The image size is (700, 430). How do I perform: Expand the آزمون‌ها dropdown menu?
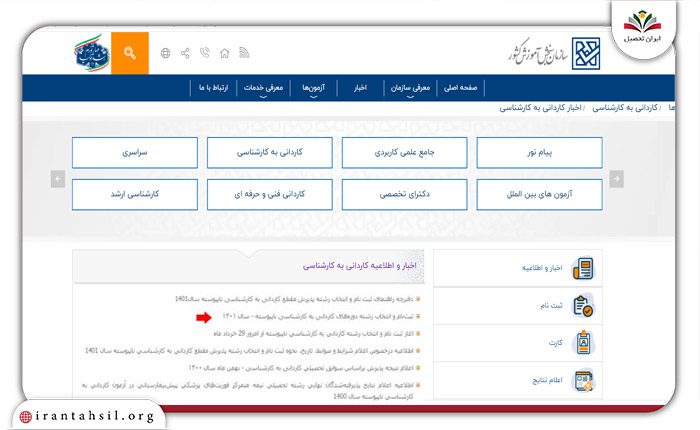point(313,88)
